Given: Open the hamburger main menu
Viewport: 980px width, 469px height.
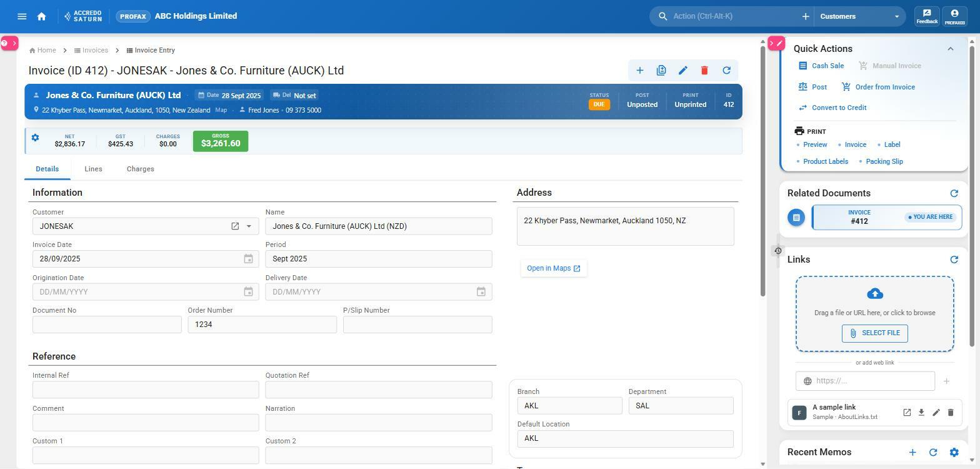Looking at the screenshot, I should click(x=22, y=16).
